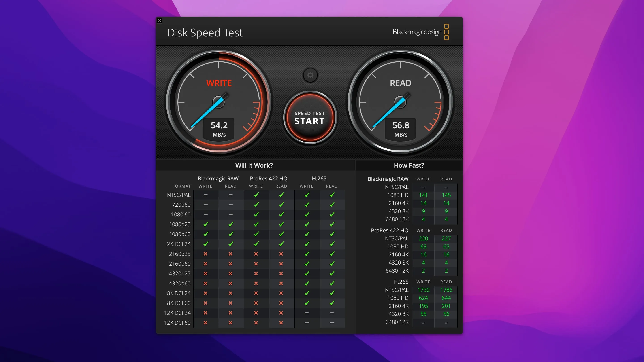Click 4320p60 H.265 read checkmark
This screenshot has height=362, width=644.
click(332, 283)
